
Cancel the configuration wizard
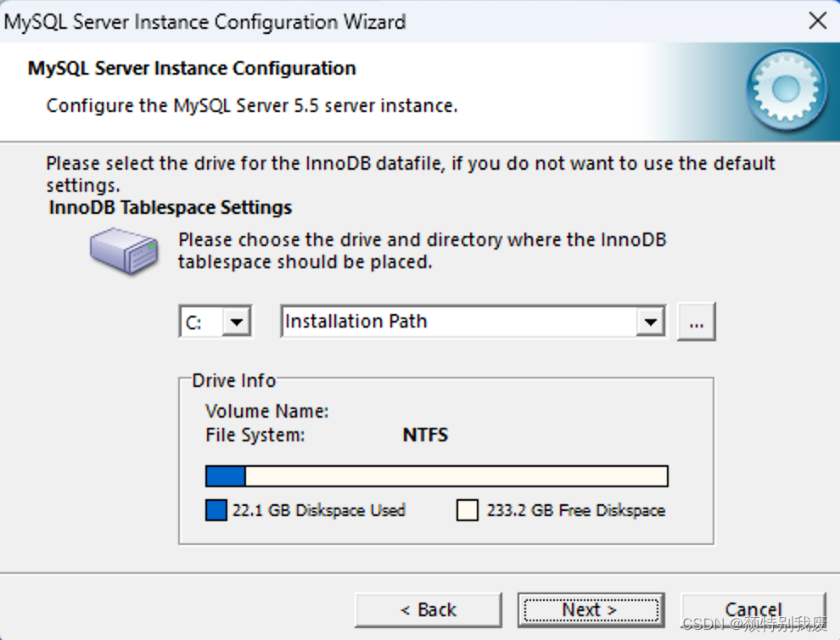[x=753, y=610]
